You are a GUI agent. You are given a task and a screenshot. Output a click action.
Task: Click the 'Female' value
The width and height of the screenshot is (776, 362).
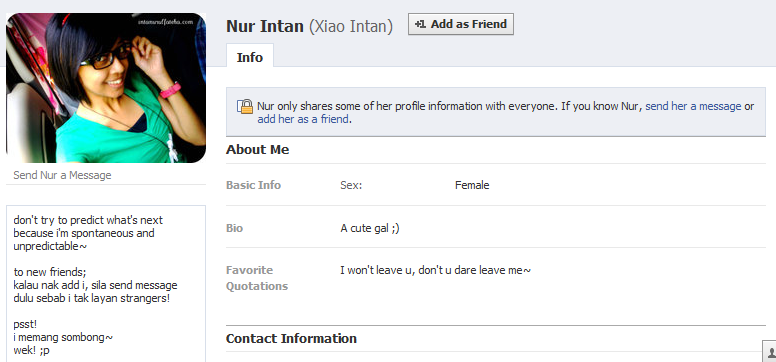(x=472, y=185)
